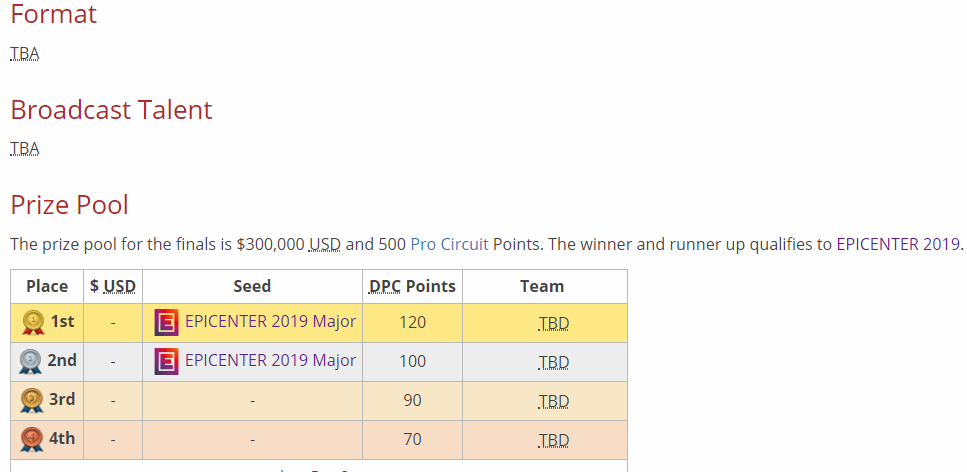Click the gold medal icon for 1st place

pyautogui.click(x=33, y=323)
